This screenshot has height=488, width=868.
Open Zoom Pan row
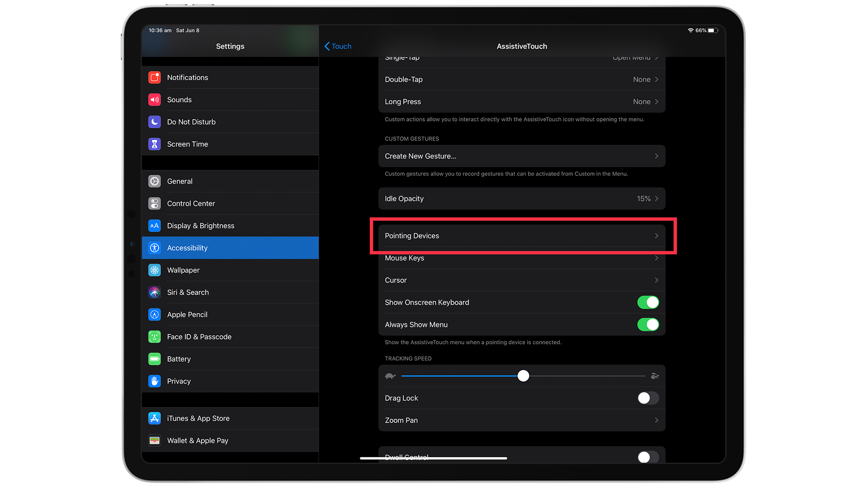point(522,420)
